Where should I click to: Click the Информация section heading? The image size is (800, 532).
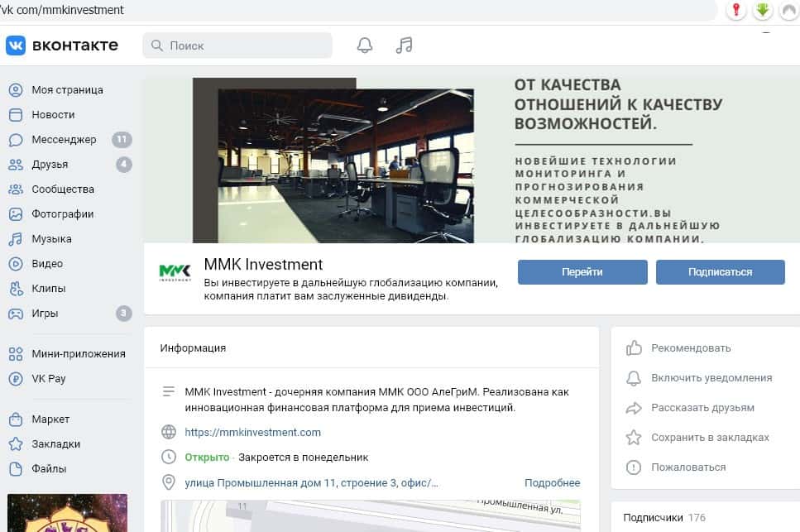[193, 347]
